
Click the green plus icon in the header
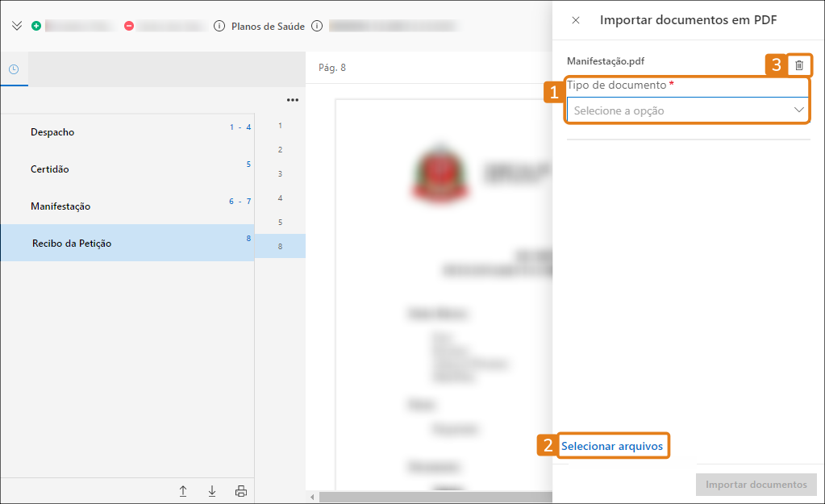click(35, 25)
